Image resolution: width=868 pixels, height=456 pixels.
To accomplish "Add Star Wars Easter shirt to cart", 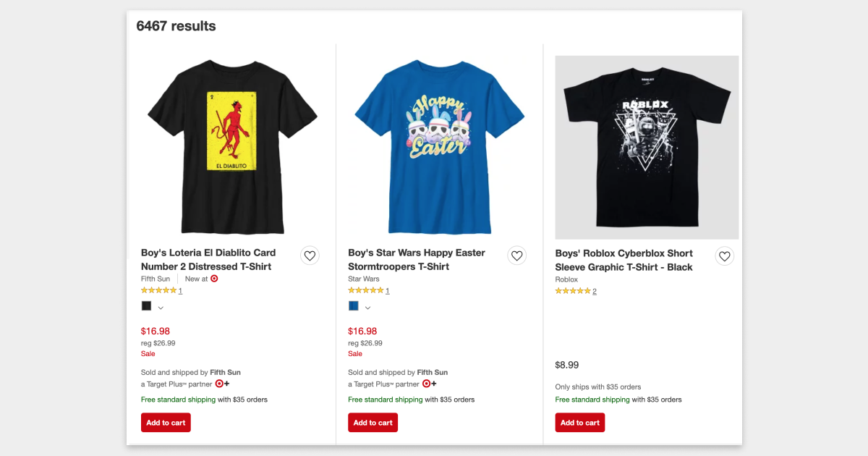I will (373, 423).
